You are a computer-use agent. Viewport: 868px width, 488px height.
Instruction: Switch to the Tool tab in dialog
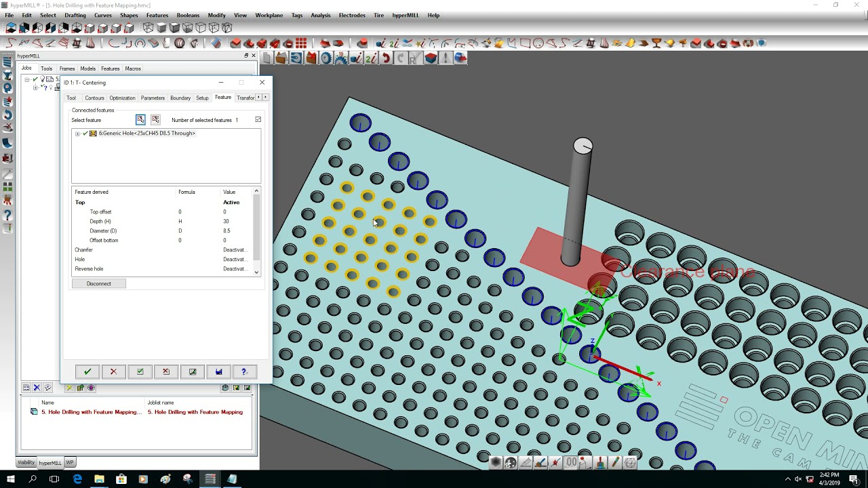(x=71, y=98)
